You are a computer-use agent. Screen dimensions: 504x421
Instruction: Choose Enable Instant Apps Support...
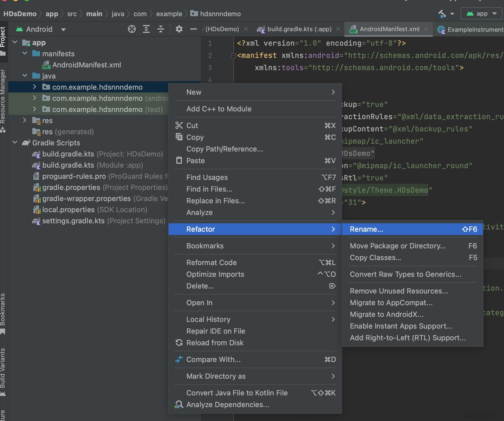pyautogui.click(x=412, y=326)
